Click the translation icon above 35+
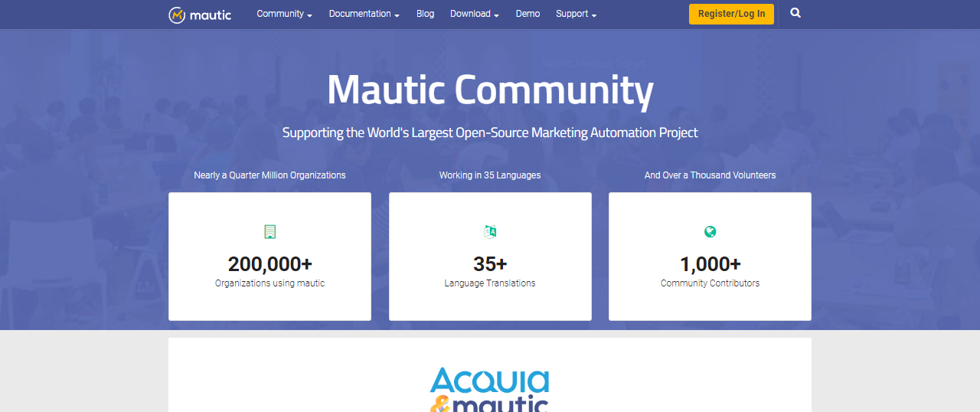The image size is (980, 412). coord(490,231)
